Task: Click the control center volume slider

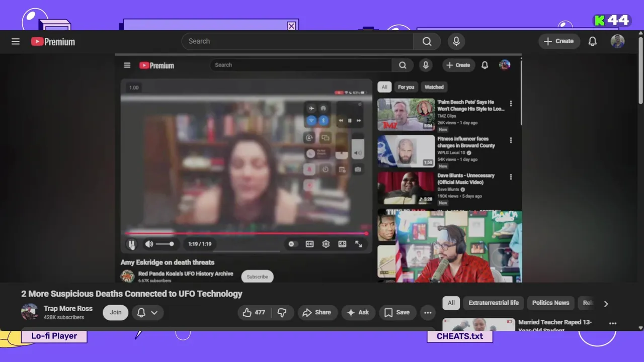Action: 358,146
